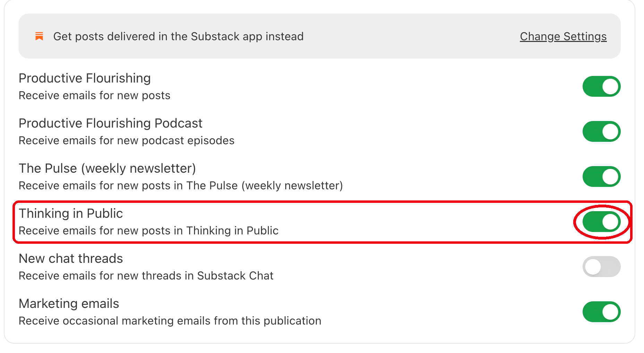Toggle off The Pulse weekly newsletter
The width and height of the screenshot is (644, 353).
coord(601,176)
